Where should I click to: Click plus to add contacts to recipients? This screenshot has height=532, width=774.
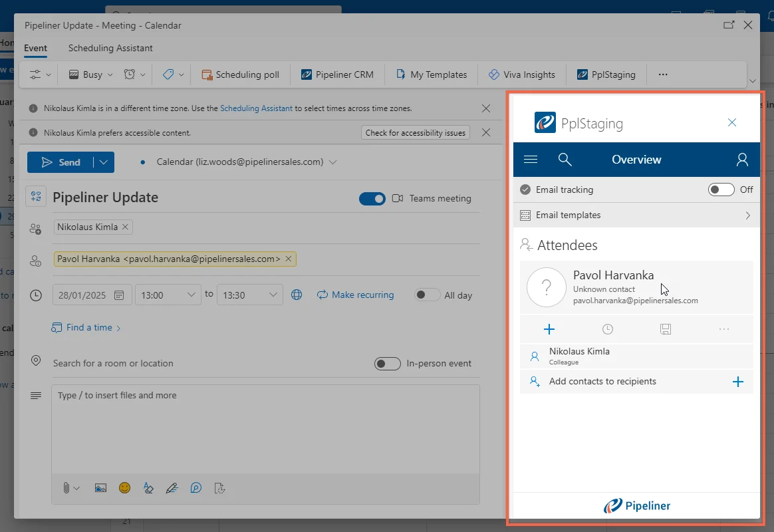[738, 382]
